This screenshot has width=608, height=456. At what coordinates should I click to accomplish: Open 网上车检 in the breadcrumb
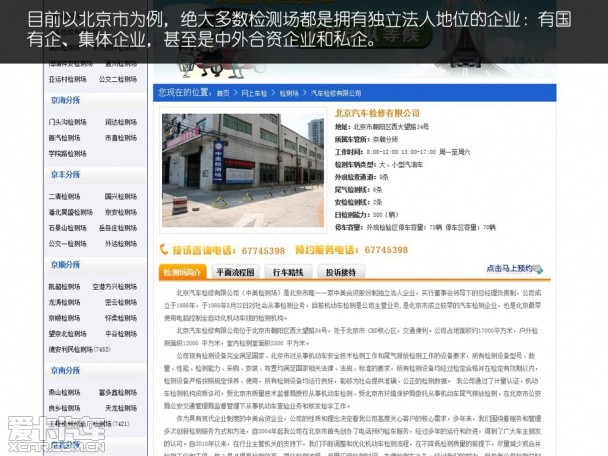coord(254,93)
